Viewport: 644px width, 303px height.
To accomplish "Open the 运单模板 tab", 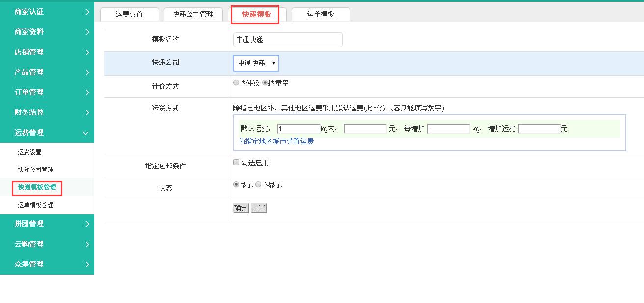I will point(321,14).
